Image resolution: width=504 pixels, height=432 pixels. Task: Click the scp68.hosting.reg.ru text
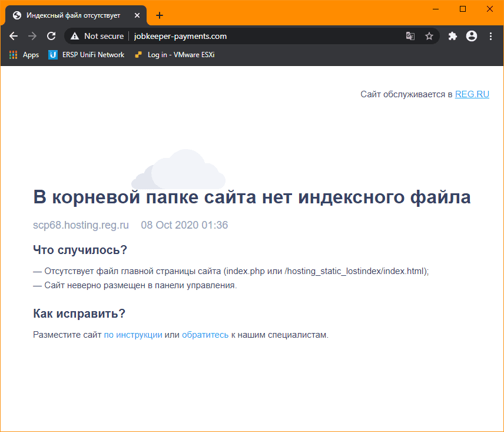point(81,225)
